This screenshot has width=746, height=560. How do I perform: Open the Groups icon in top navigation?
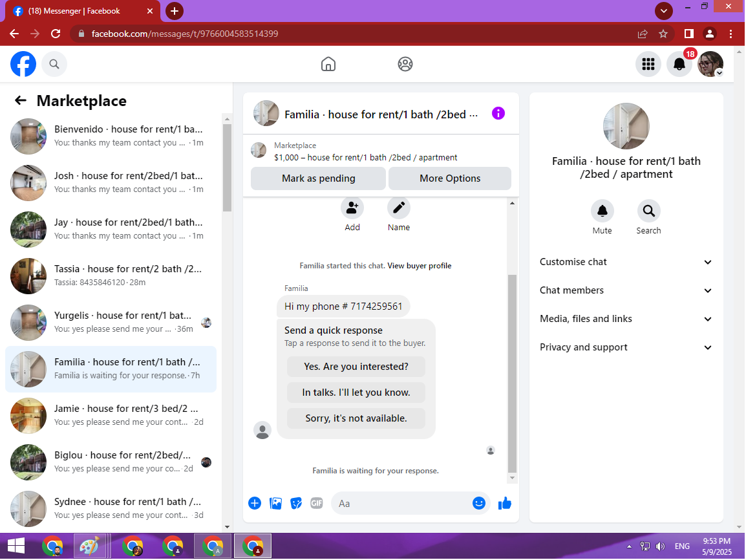click(x=405, y=64)
